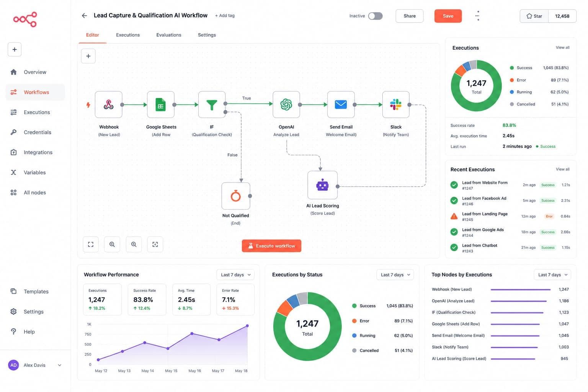Click the second zoom magnifier canvas button
Image resolution: width=588 pixels, height=392 pixels.
pos(134,244)
